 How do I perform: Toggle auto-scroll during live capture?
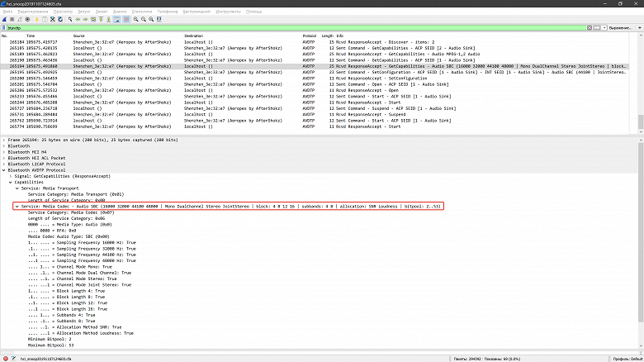pos(116,19)
